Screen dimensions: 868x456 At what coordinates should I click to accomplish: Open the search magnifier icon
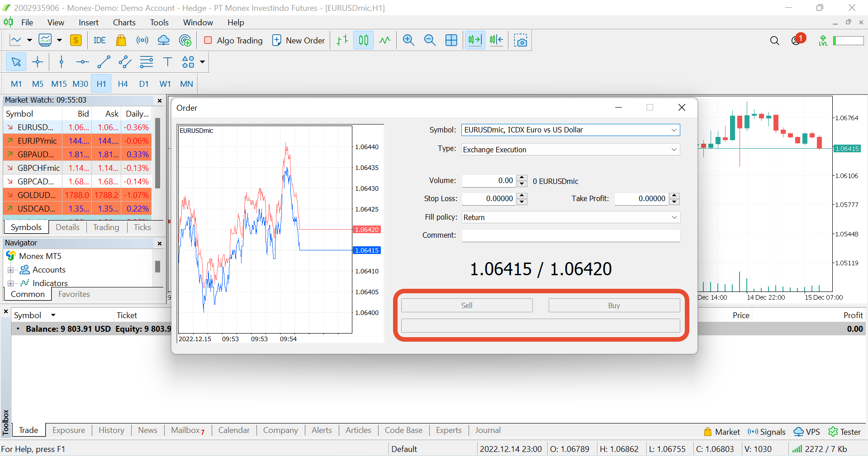(774, 41)
